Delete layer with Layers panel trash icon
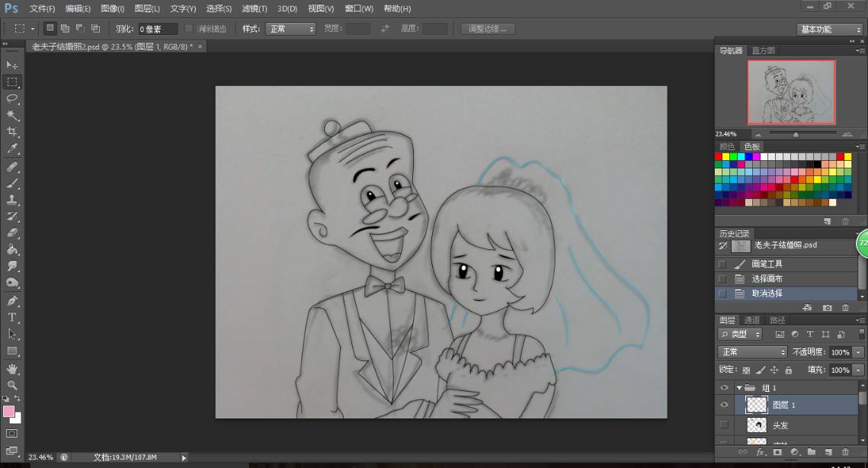The width and height of the screenshot is (868, 468). pos(845,453)
